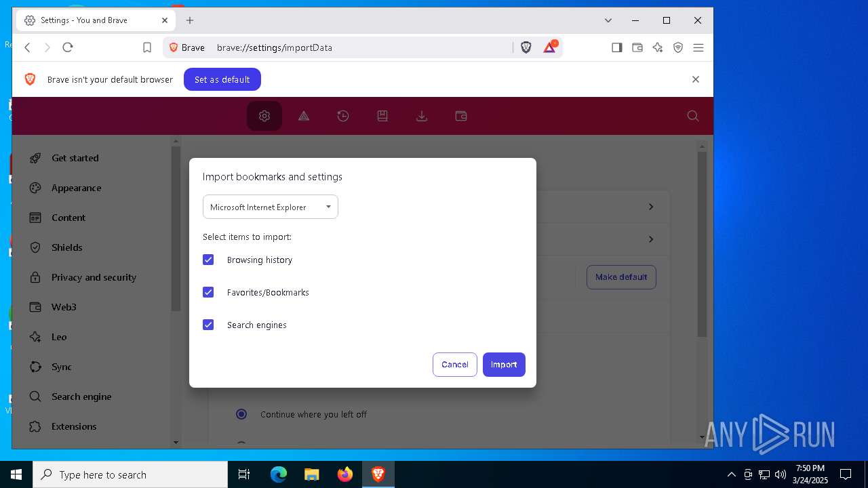Viewport: 868px width, 488px height.
Task: Open Brave Rewards triangle icon
Action: click(550, 47)
